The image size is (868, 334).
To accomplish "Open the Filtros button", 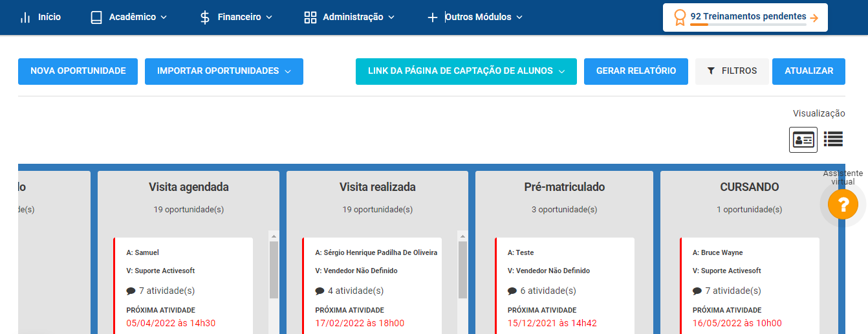I will tap(732, 71).
